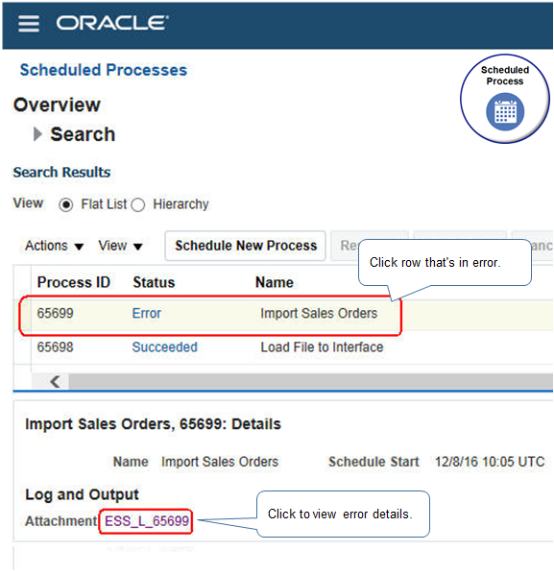Click the Process ID column header
This screenshot has height=571, width=554.
click(x=74, y=282)
